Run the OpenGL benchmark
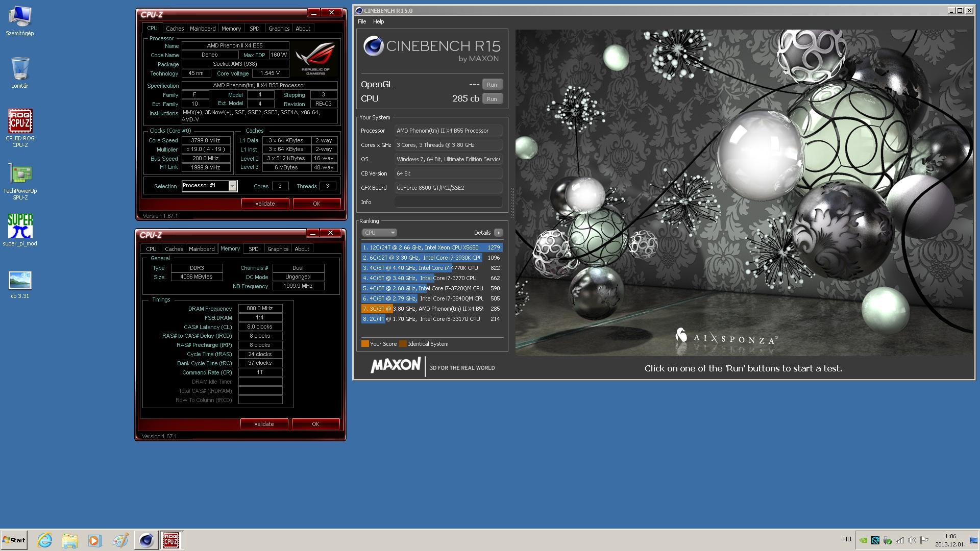This screenshot has height=551, width=980. click(492, 85)
